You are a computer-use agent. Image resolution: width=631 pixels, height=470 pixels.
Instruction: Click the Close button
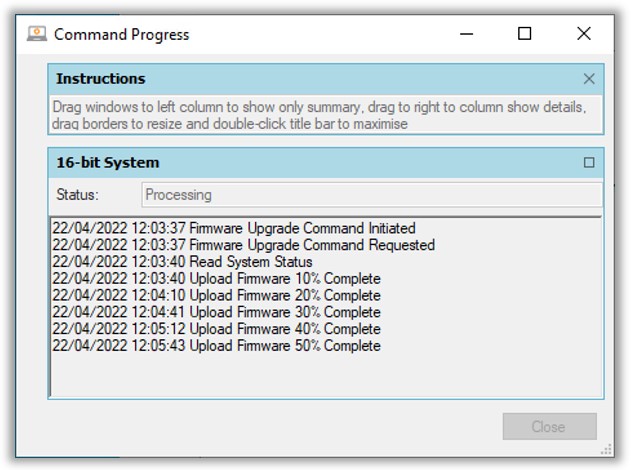pos(549,426)
